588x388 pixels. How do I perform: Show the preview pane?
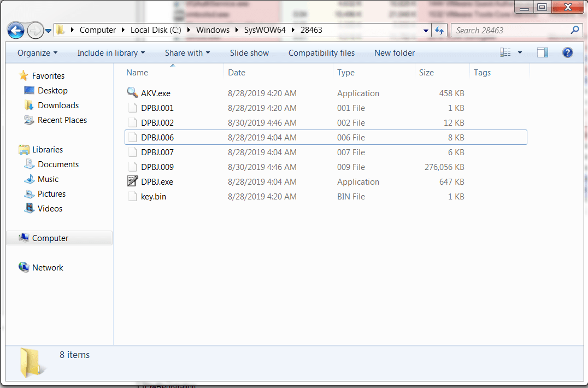[542, 52]
